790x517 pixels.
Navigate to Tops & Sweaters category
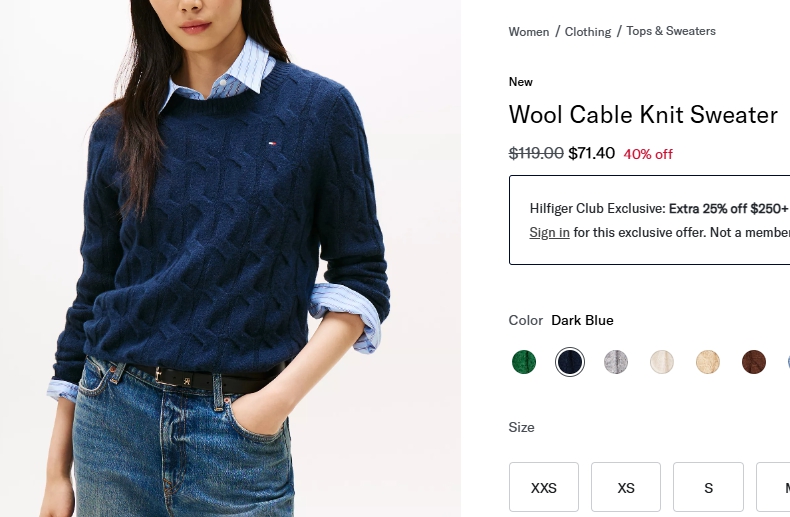[671, 31]
